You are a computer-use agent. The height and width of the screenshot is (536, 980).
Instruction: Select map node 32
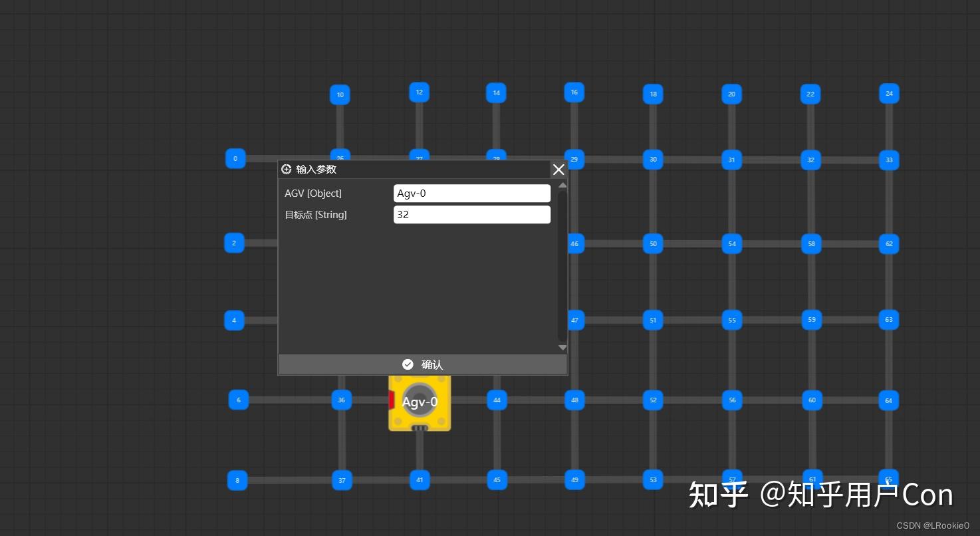[810, 160]
